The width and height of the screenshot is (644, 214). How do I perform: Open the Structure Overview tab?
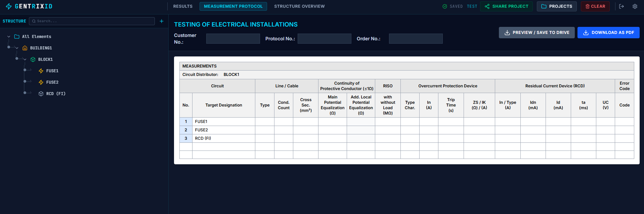click(299, 6)
